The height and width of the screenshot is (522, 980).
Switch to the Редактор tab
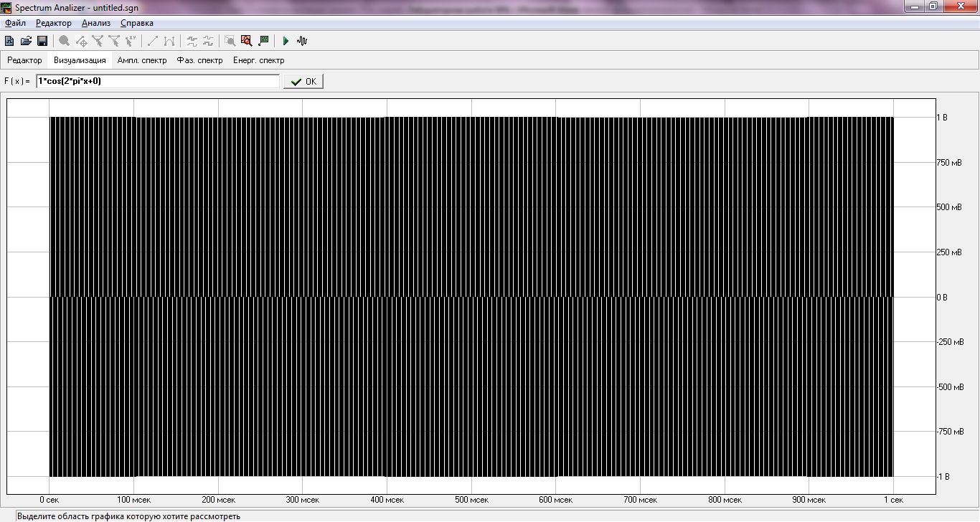(25, 60)
